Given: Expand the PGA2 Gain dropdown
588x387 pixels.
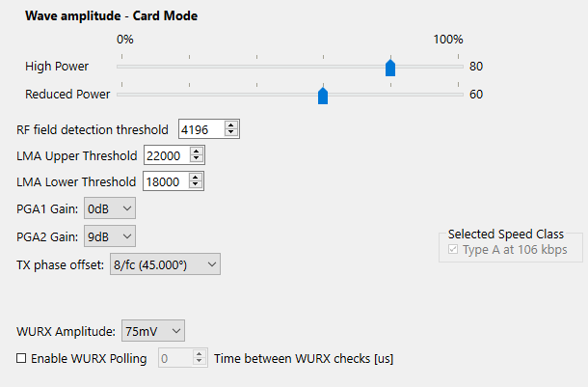Looking at the screenshot, I should pyautogui.click(x=110, y=235).
